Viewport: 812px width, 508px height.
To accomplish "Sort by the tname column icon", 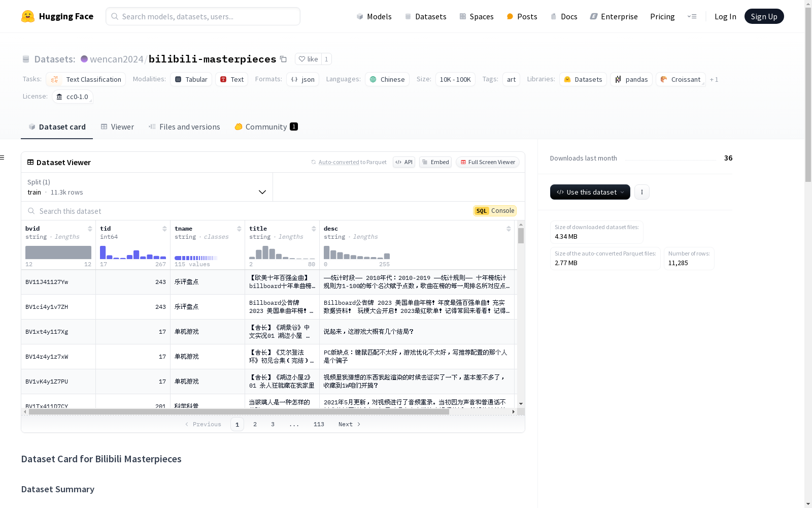I will (x=239, y=229).
